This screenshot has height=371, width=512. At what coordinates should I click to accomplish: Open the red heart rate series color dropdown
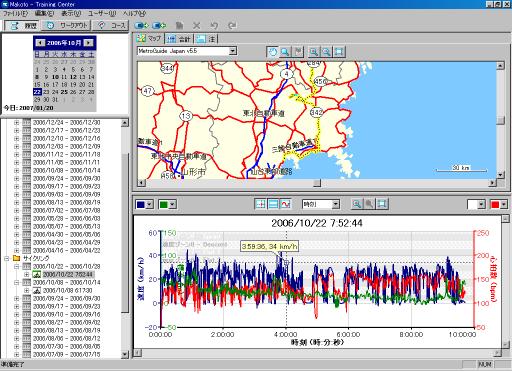pos(499,204)
